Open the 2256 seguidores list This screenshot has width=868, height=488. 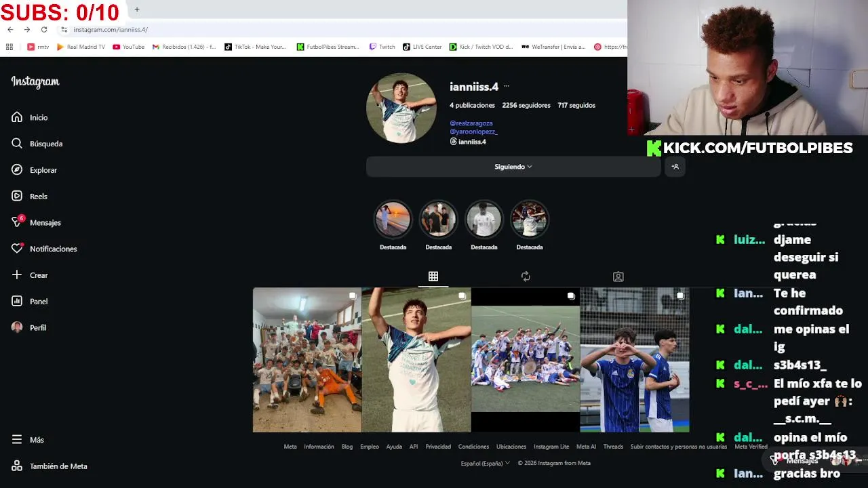pos(526,105)
